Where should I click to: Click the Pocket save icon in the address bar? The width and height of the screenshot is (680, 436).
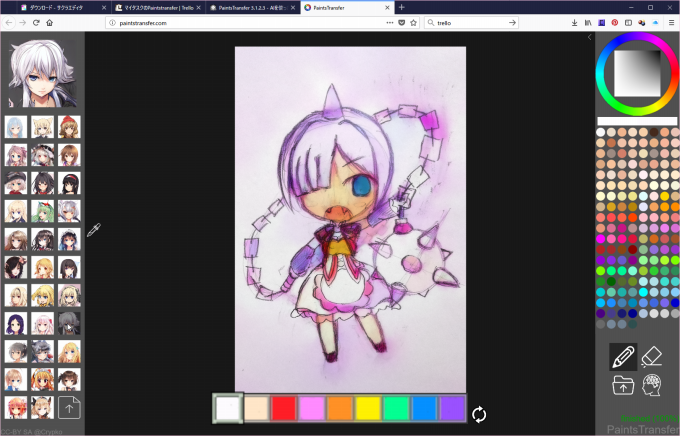click(402, 23)
